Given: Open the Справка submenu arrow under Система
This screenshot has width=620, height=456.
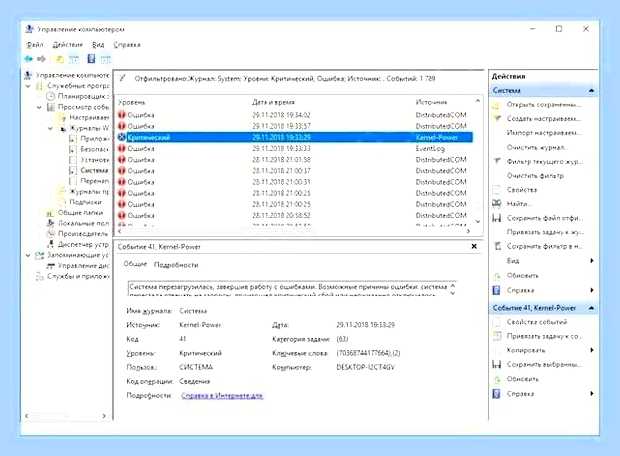Looking at the screenshot, I should coord(592,290).
